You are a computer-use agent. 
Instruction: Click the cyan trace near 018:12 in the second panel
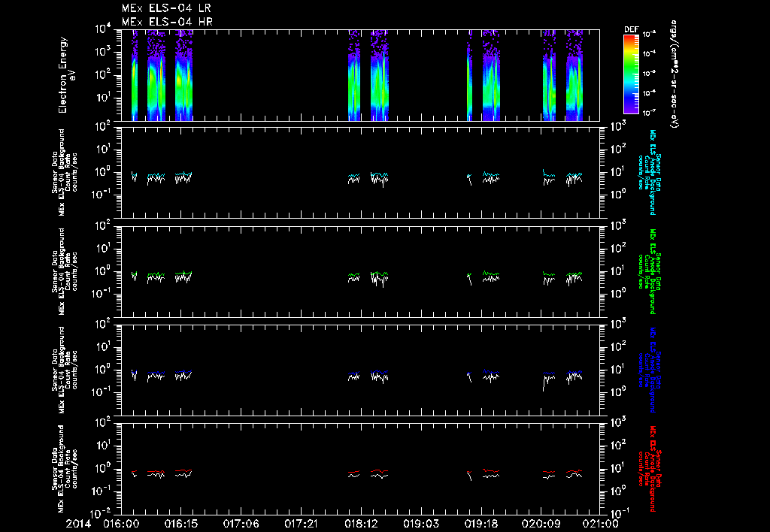click(354, 176)
